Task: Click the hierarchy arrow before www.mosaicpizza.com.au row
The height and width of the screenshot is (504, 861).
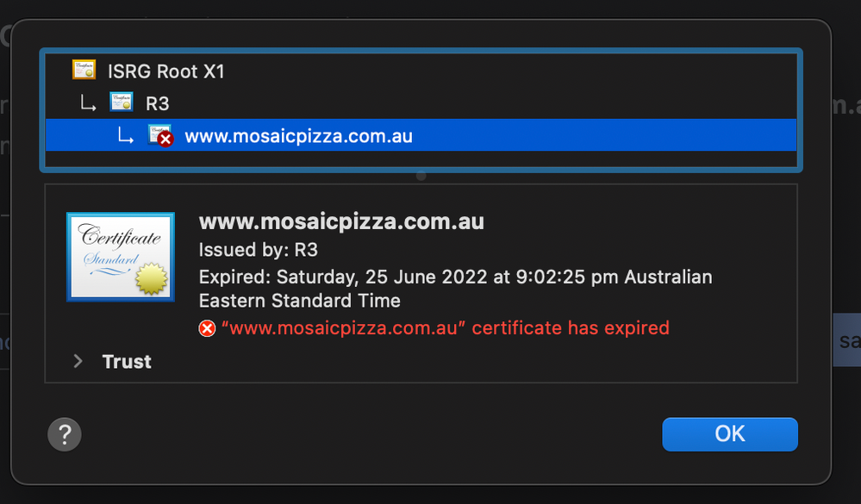Action: point(126,136)
